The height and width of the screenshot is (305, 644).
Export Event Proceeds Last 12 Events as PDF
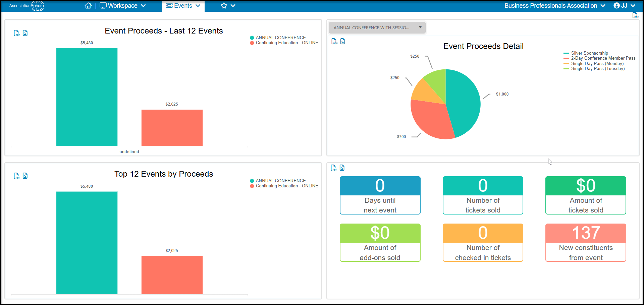[16, 33]
